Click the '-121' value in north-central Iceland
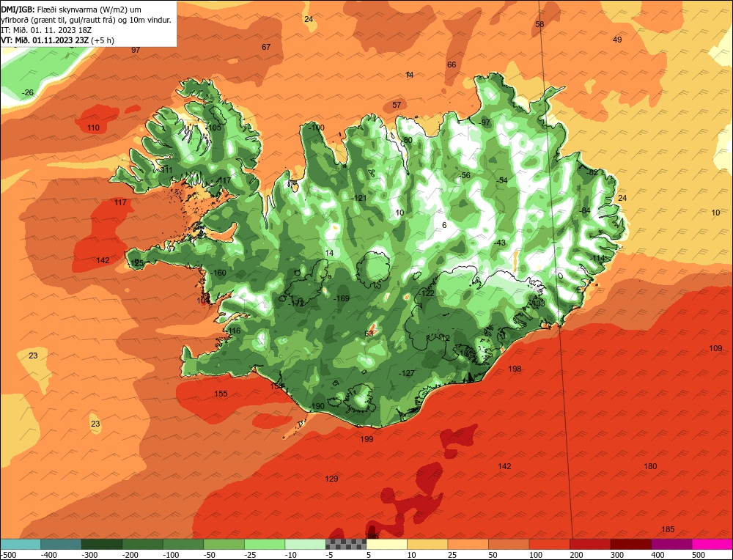This screenshot has width=733, height=560. click(x=358, y=198)
